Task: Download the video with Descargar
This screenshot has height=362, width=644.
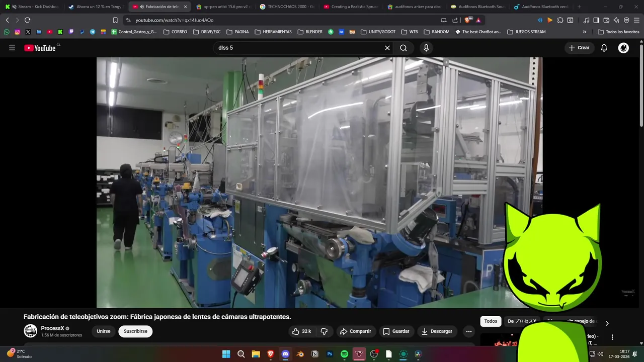Action: [x=437, y=331]
